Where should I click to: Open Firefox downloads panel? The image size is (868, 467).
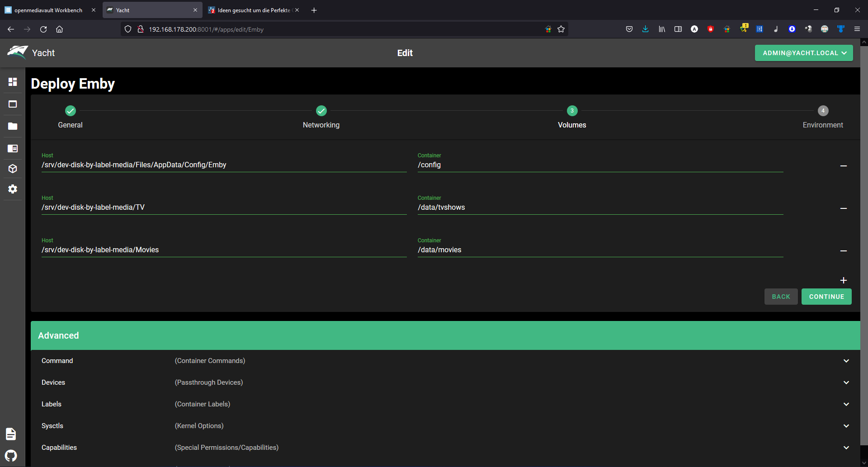[x=645, y=29]
